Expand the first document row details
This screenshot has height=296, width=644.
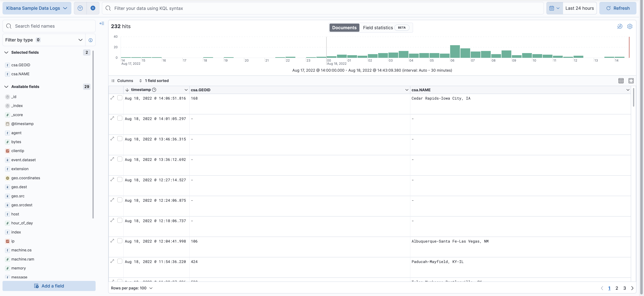click(113, 98)
